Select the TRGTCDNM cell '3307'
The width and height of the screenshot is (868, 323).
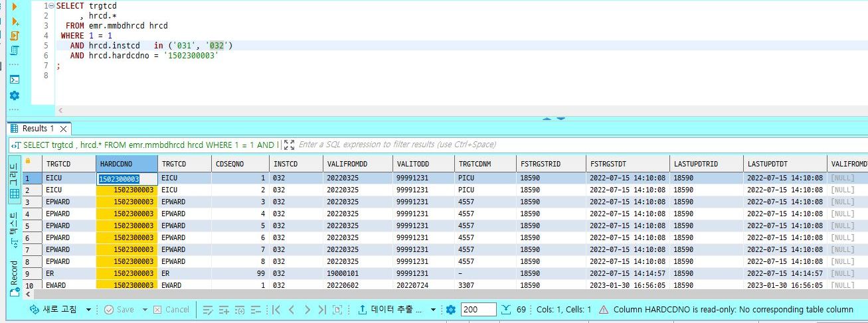point(485,285)
